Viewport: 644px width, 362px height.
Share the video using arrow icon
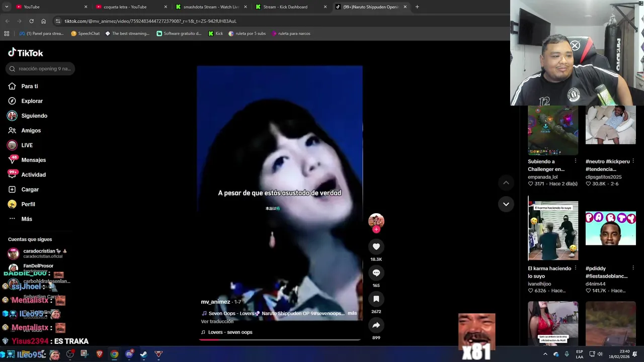(x=376, y=325)
